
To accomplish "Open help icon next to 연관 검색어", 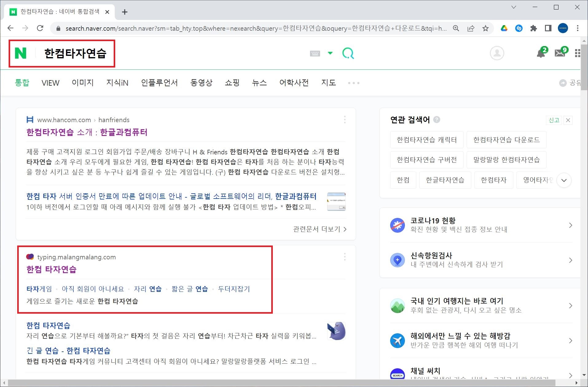I will 437,120.
